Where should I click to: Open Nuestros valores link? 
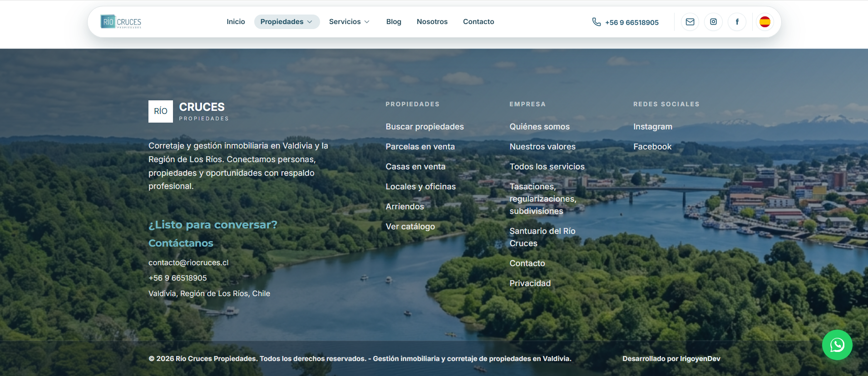click(x=542, y=147)
